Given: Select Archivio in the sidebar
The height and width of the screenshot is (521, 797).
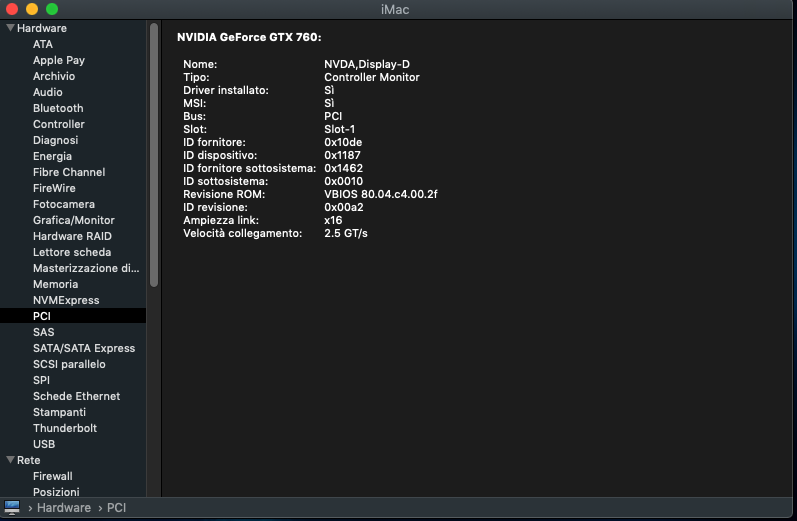Looking at the screenshot, I should coord(54,76).
